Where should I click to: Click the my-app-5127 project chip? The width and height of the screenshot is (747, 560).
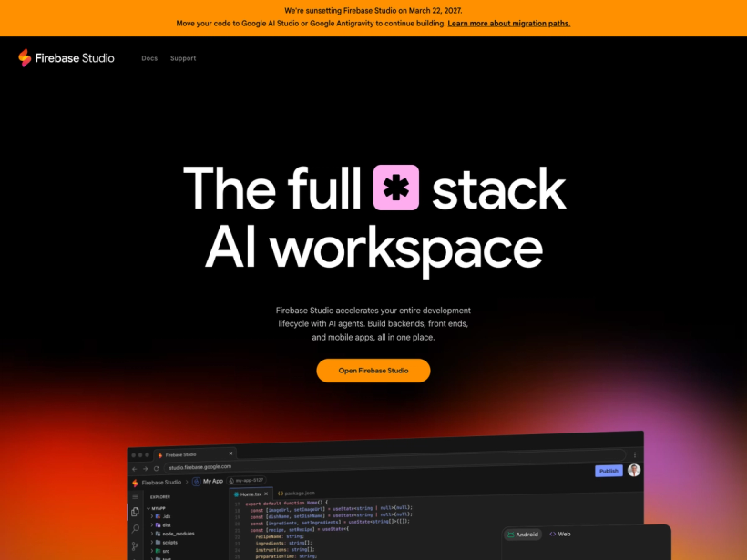pyautogui.click(x=246, y=481)
